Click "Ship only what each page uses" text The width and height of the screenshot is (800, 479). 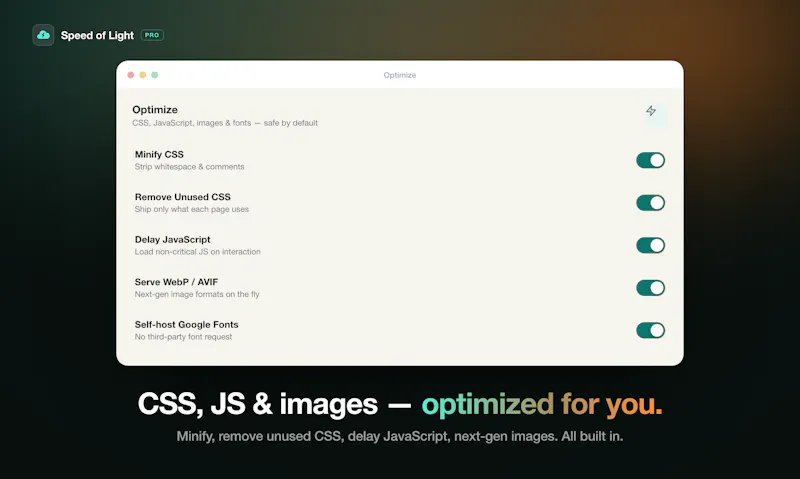tap(192, 209)
